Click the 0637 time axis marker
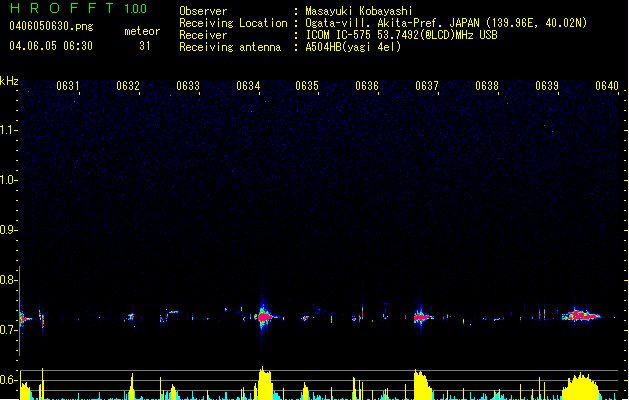Viewport: 629px width, 400px height. [x=427, y=86]
